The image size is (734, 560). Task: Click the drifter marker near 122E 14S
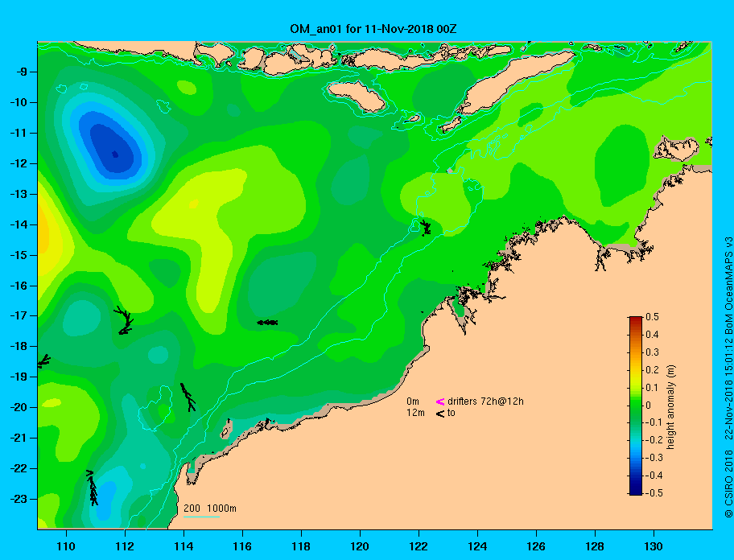point(426,228)
